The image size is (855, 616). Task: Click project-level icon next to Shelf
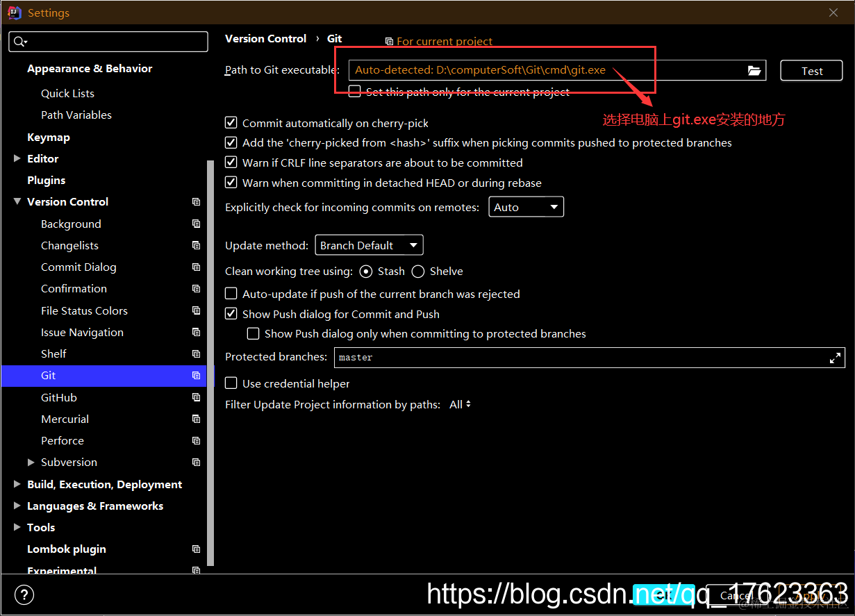(x=196, y=354)
